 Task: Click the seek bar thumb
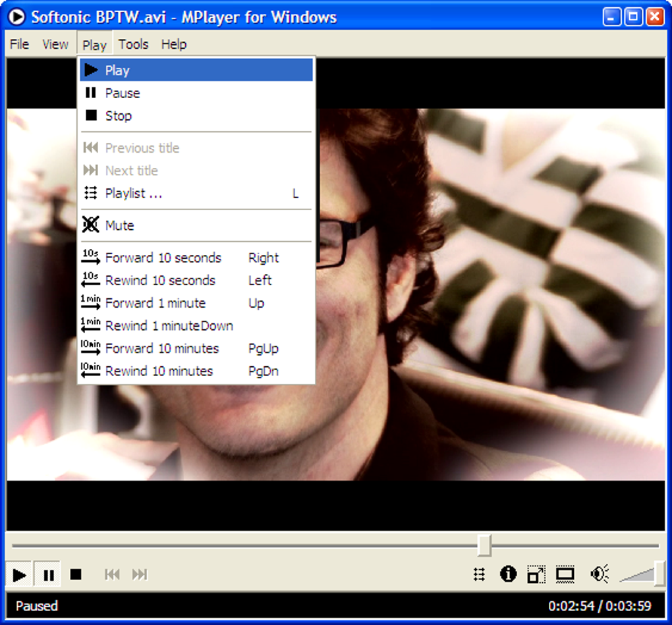click(484, 545)
